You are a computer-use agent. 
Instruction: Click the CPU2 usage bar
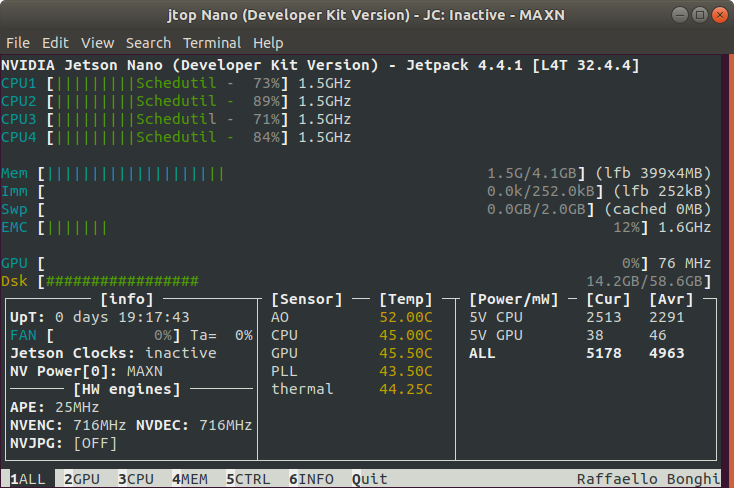pos(168,101)
